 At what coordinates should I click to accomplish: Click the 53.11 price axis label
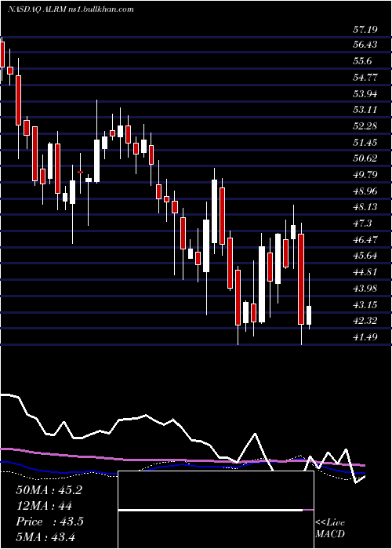[365, 110]
